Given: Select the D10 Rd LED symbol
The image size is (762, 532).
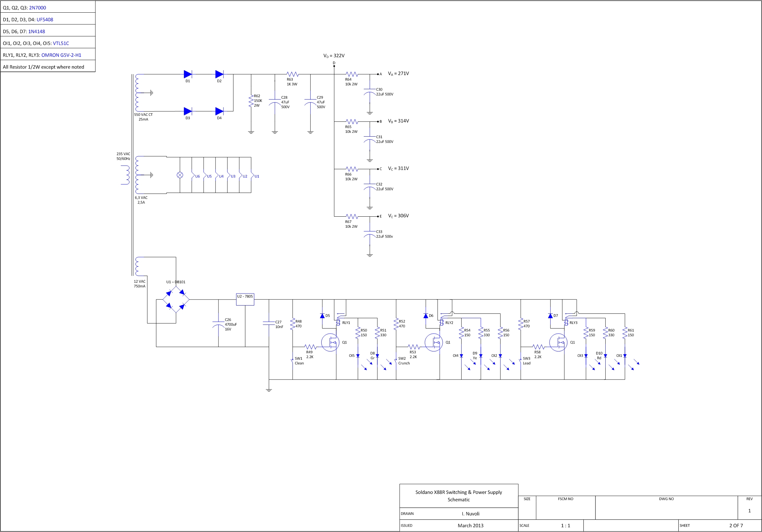Looking at the screenshot, I should click(x=605, y=356).
